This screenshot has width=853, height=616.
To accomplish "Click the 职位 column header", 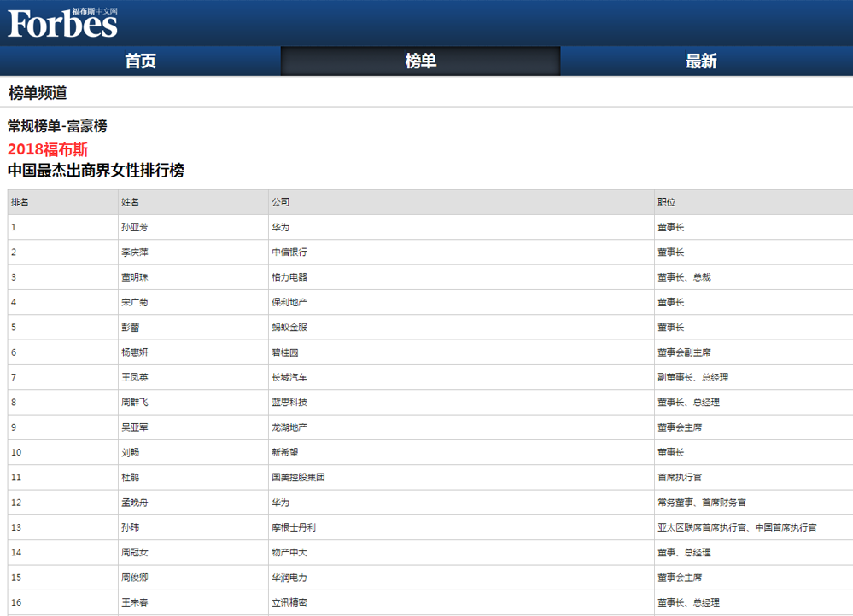I will point(665,202).
